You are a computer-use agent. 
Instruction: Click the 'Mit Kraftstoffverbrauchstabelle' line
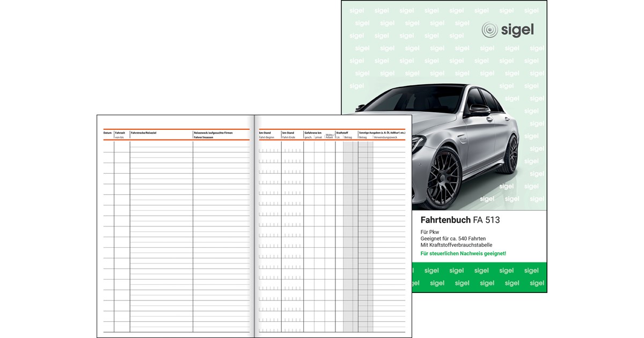(456, 245)
